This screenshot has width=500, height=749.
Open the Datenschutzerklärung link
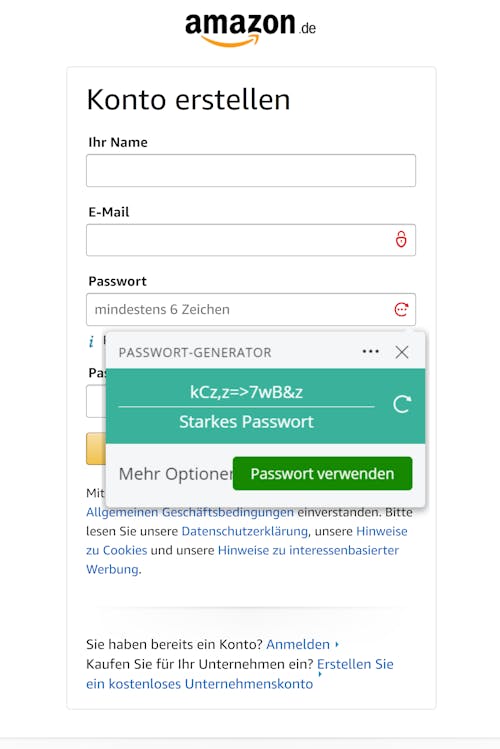tap(245, 531)
